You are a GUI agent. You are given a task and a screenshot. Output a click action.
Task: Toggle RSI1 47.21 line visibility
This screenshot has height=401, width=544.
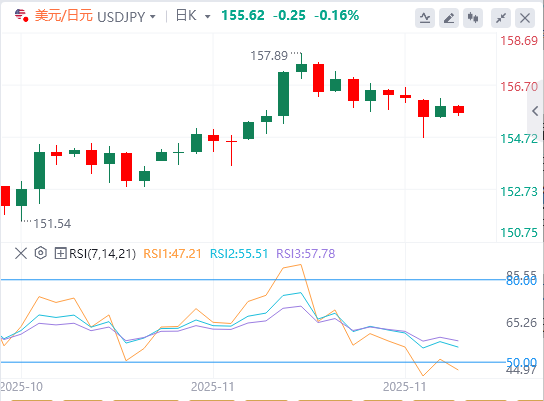(x=172, y=254)
